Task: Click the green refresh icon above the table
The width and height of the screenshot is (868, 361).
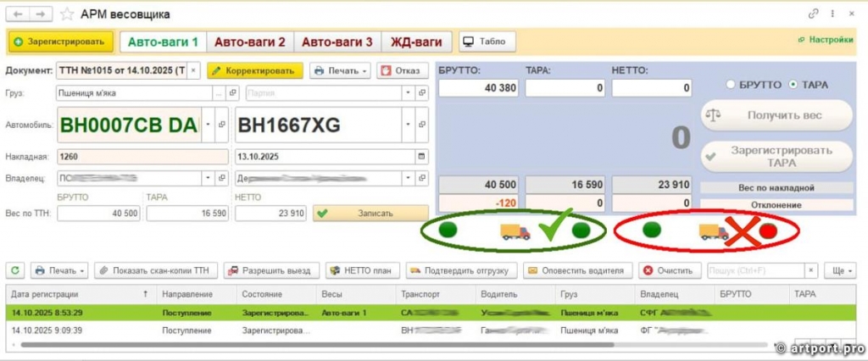Action: (16, 271)
